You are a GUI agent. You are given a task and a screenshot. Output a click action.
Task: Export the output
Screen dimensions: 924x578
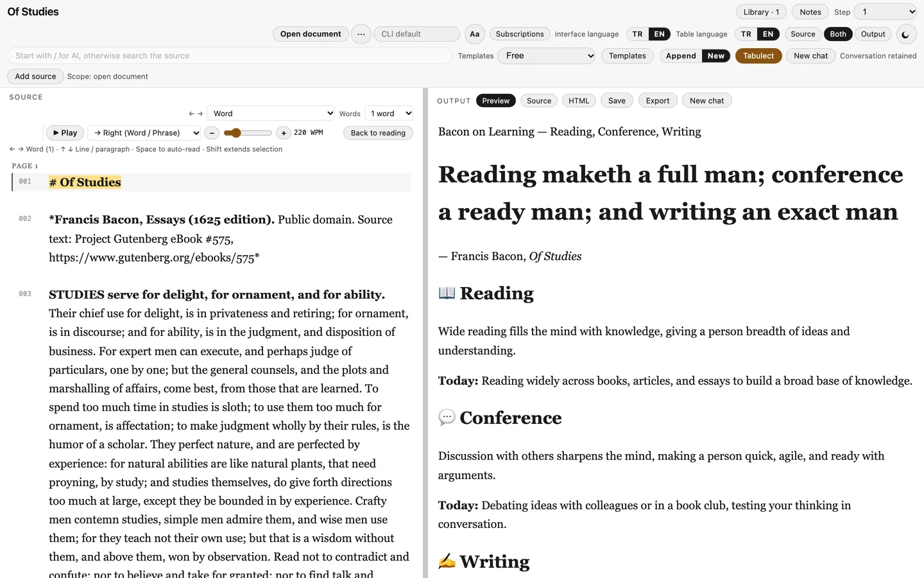(658, 101)
